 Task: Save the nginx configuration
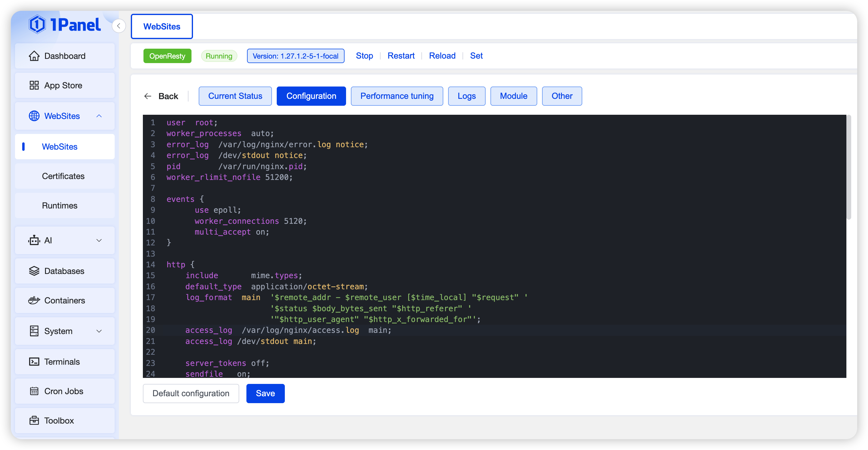(265, 393)
